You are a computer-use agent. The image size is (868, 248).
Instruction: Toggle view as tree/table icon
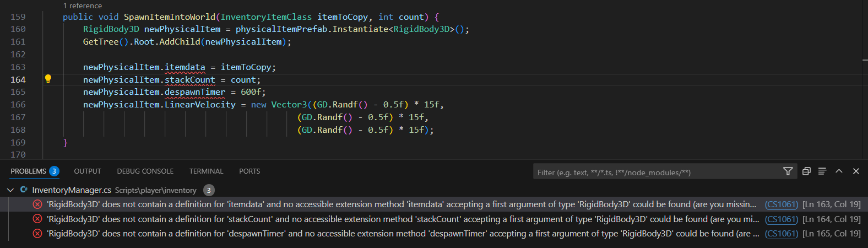(x=822, y=171)
